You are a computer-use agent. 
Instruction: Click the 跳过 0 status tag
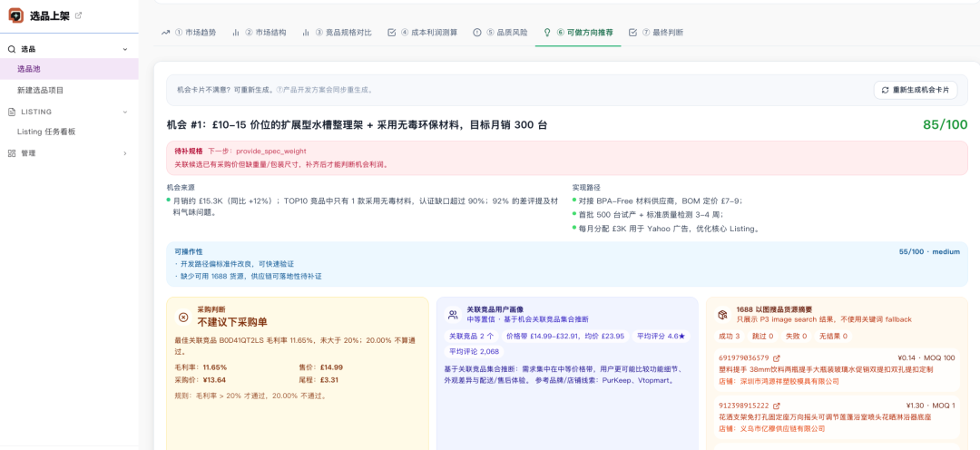[x=762, y=337]
